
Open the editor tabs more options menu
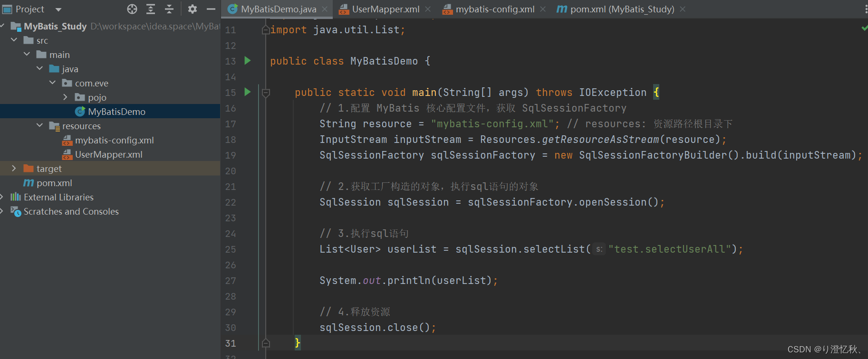[x=866, y=9]
